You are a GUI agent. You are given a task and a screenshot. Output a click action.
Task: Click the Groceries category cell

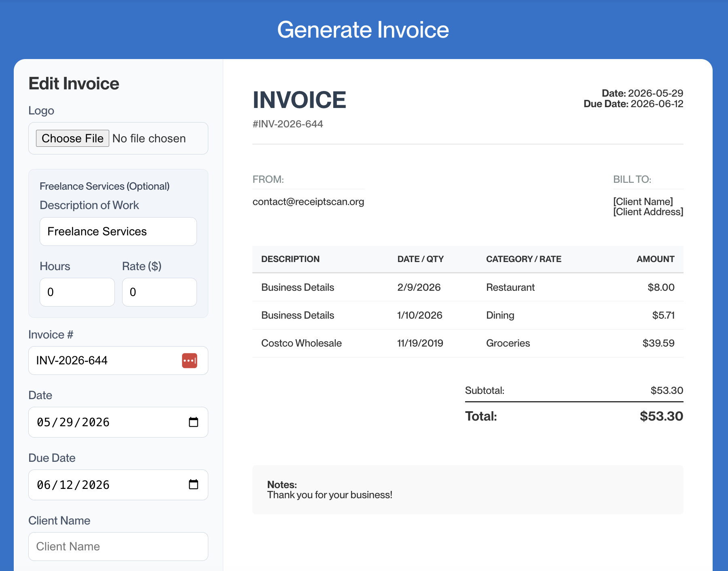point(508,343)
